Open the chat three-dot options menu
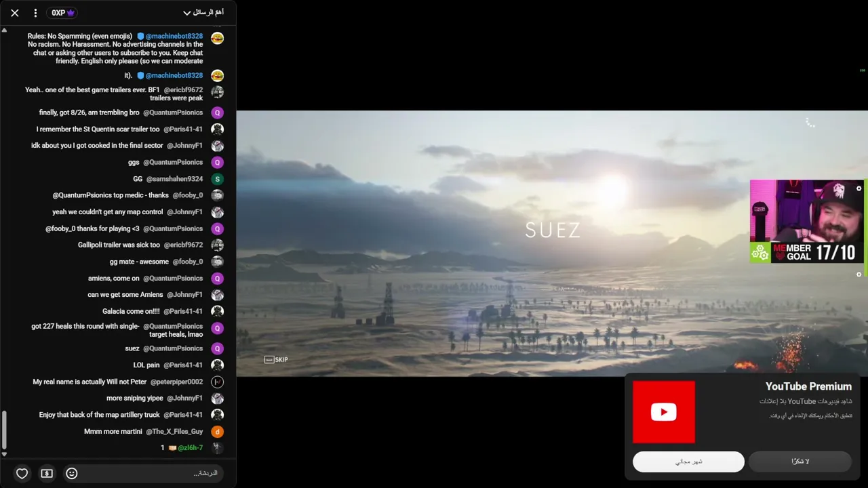868x488 pixels. 35,13
